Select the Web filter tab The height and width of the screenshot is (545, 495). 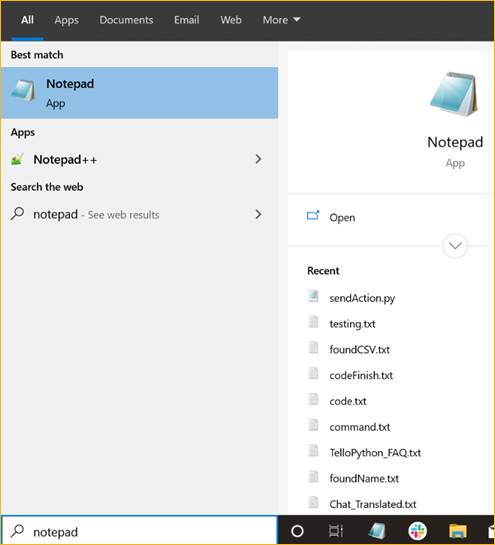pos(231,20)
